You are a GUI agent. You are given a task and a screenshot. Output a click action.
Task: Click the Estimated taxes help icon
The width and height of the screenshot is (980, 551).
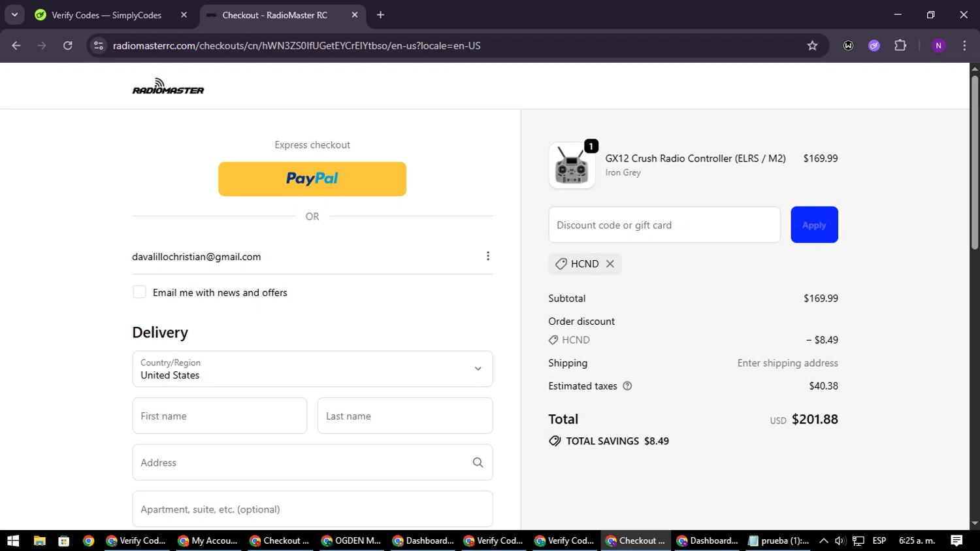[x=627, y=386]
